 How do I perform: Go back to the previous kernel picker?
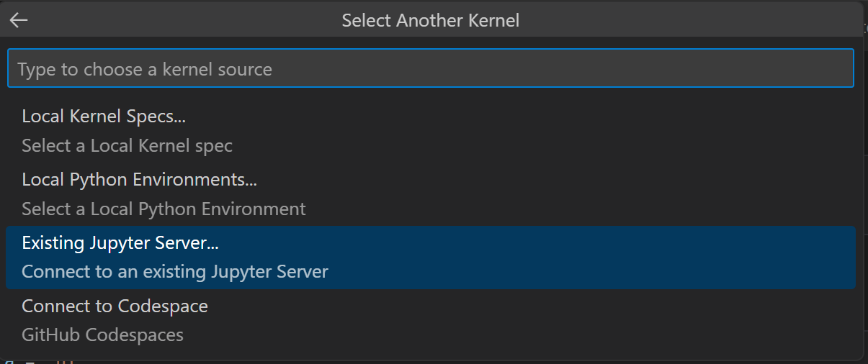point(19,20)
